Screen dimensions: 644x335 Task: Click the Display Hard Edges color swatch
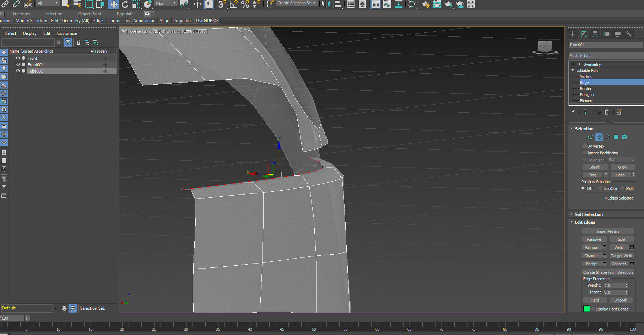point(586,309)
